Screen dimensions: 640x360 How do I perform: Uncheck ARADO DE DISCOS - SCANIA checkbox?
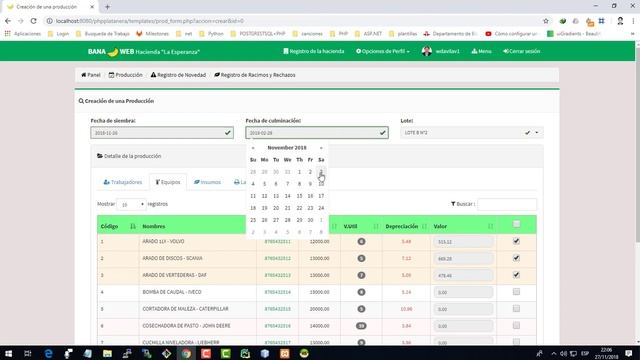click(516, 258)
